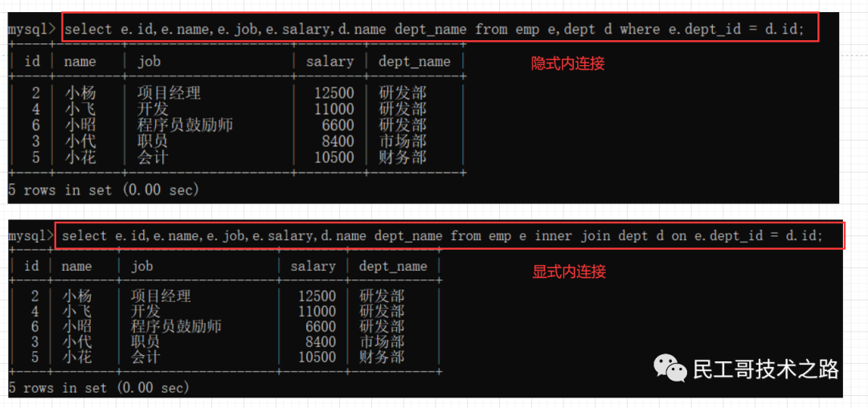The height and width of the screenshot is (408, 868).
Task: Select the salary header in where query result
Action: (x=330, y=61)
